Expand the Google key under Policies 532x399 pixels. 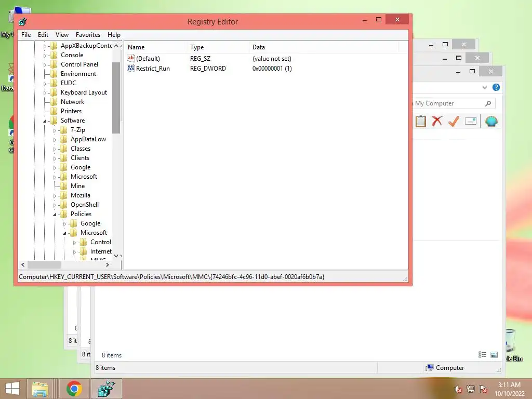click(x=64, y=223)
